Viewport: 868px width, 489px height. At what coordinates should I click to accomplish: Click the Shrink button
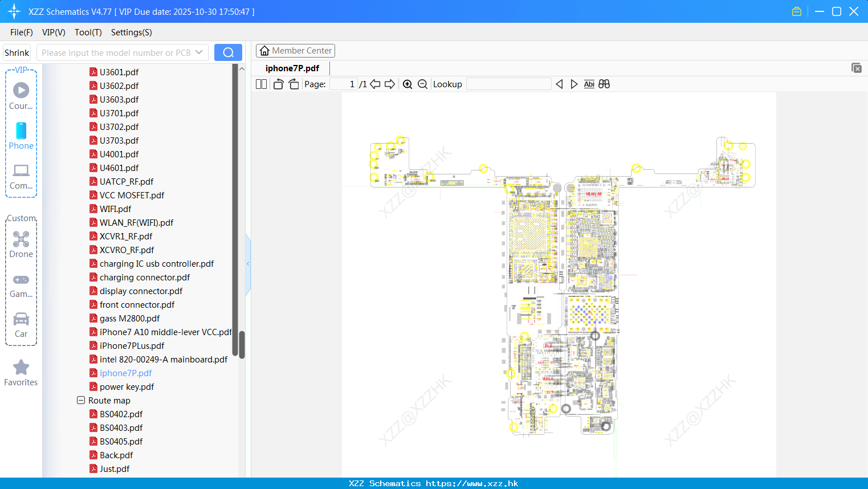tap(17, 52)
